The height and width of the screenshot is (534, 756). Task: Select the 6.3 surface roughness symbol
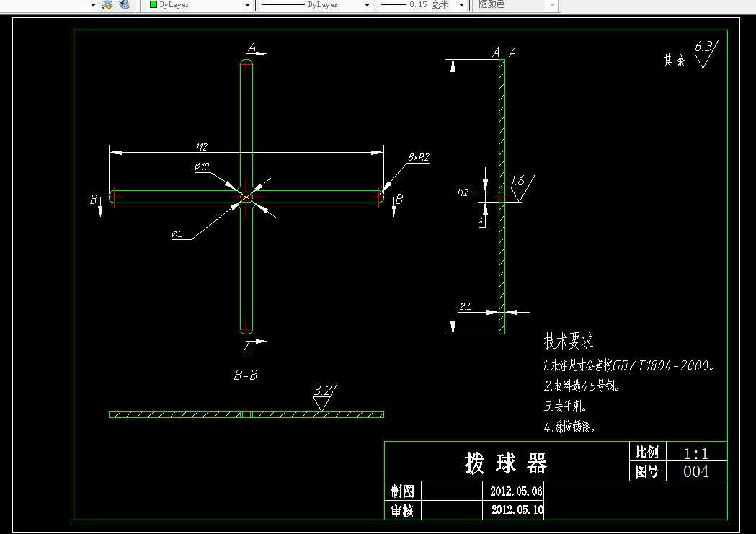[706, 54]
